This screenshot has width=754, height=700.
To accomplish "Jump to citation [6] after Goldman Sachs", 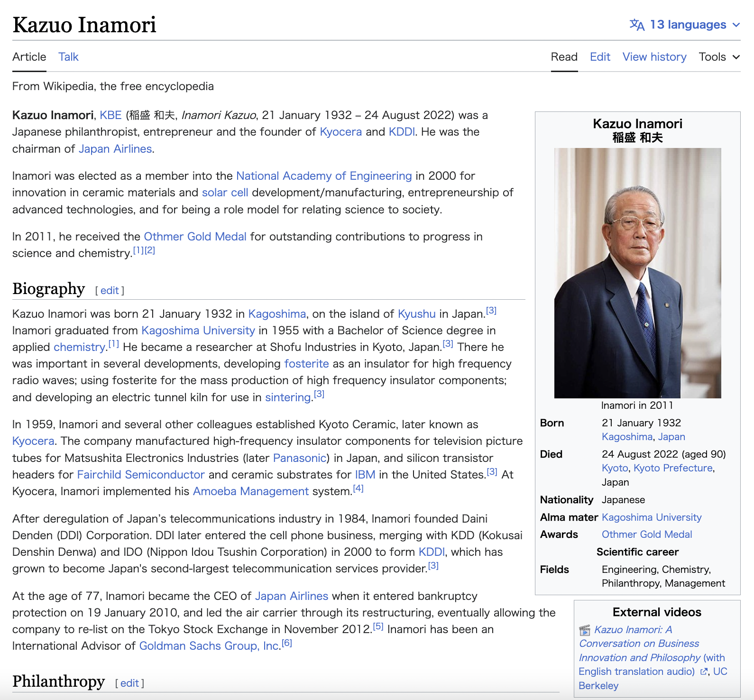I will tap(287, 643).
